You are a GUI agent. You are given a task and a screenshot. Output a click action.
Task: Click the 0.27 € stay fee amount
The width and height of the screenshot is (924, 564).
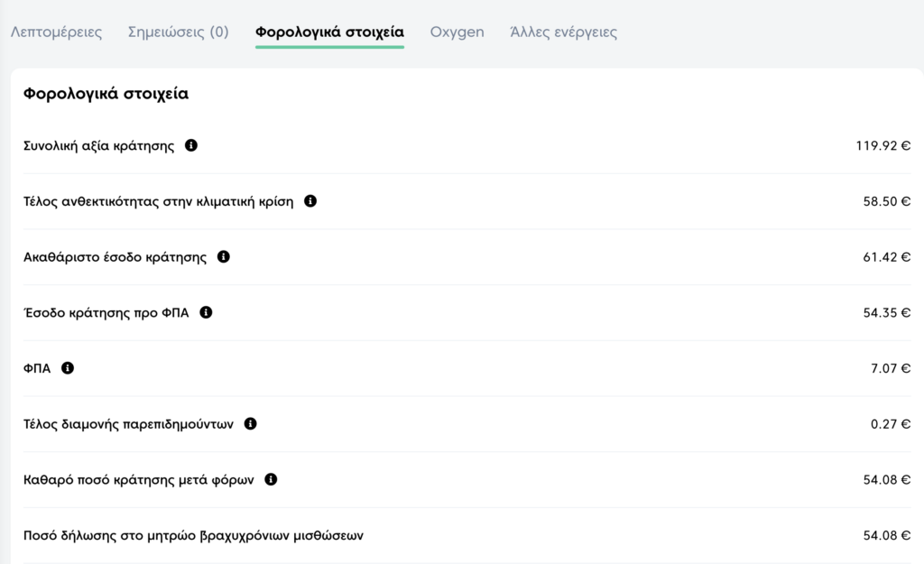(891, 424)
